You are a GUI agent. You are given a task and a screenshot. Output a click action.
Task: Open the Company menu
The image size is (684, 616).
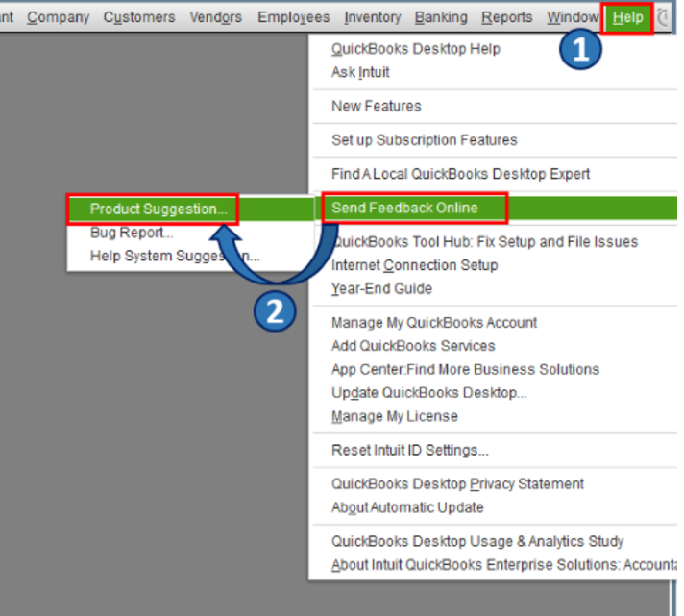click(x=58, y=17)
